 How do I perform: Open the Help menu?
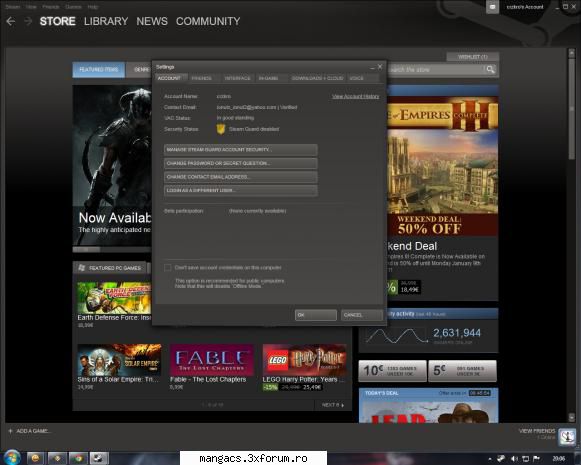93,7
